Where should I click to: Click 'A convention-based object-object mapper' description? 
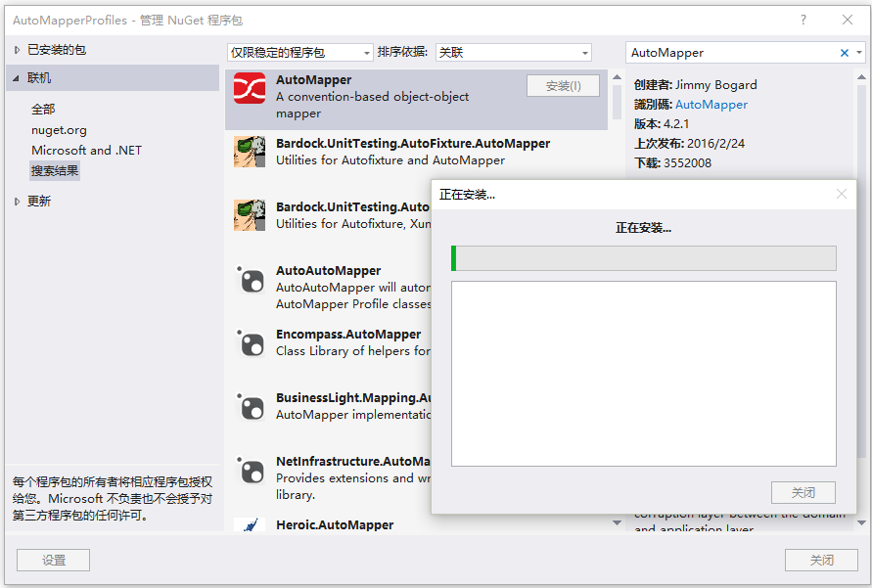(372, 105)
